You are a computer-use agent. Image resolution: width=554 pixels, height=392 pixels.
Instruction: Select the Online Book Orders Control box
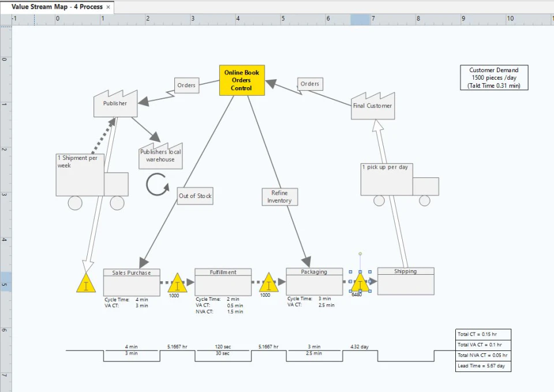tap(241, 80)
